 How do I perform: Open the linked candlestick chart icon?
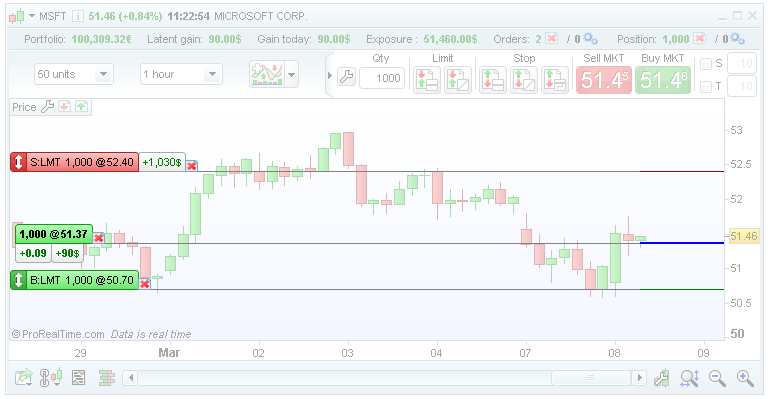51,378
